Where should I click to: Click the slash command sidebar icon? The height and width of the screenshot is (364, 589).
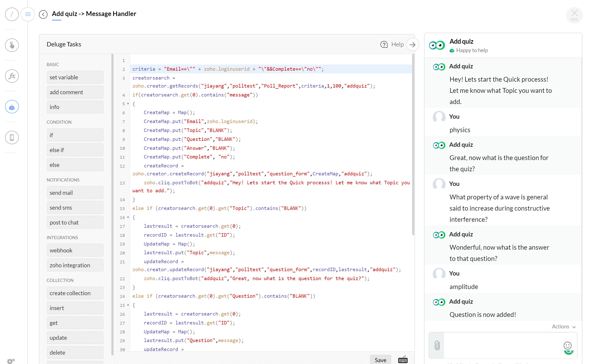point(12,14)
